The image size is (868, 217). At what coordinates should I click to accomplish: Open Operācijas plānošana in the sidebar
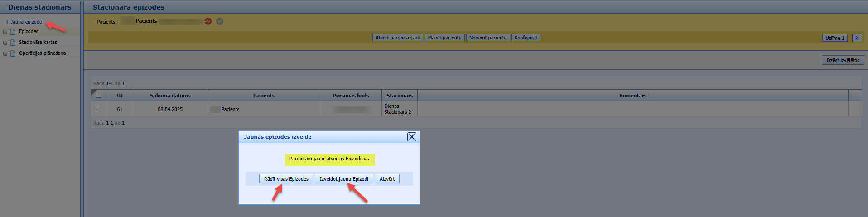pos(42,53)
